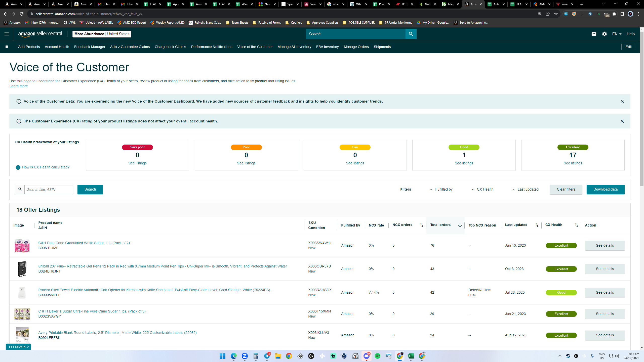See details for C&H Granulated White Sugar
The height and width of the screenshot is (362, 644).
(x=605, y=246)
